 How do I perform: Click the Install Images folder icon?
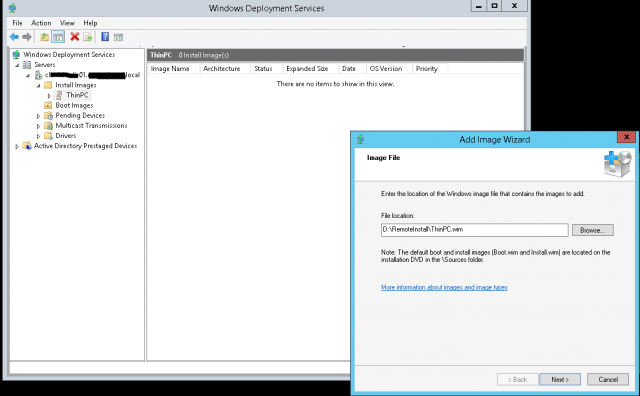(48, 85)
